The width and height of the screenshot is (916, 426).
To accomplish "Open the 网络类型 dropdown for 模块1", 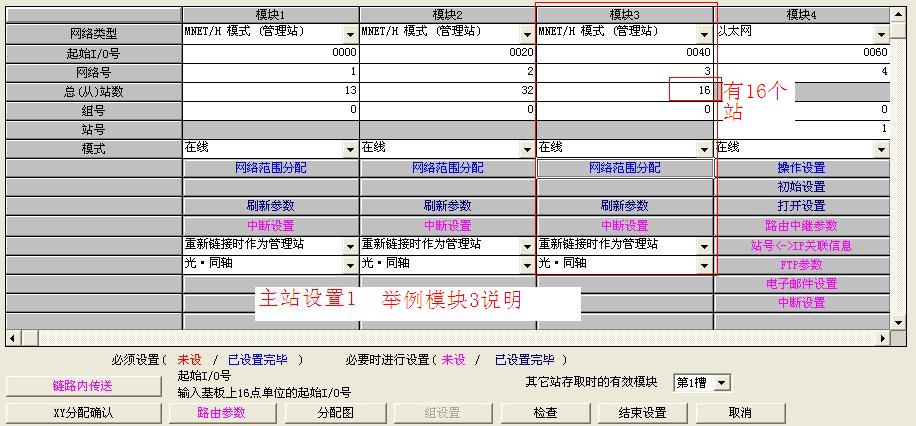I will tap(350, 34).
